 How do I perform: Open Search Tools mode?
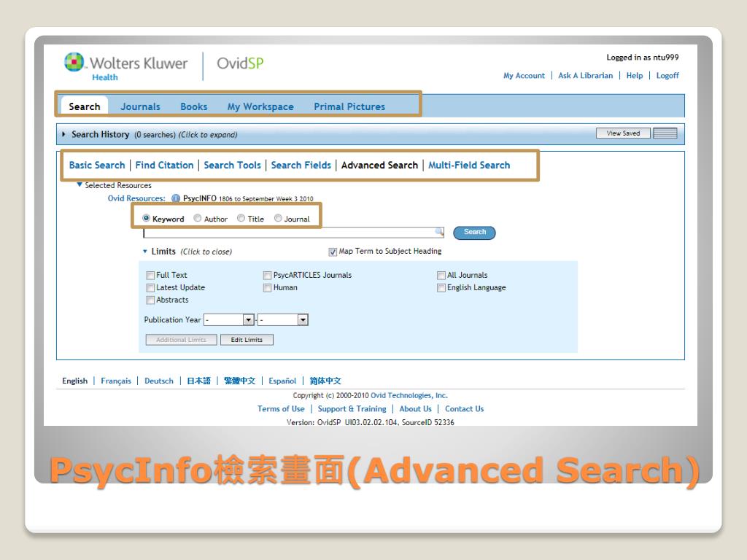click(x=232, y=166)
